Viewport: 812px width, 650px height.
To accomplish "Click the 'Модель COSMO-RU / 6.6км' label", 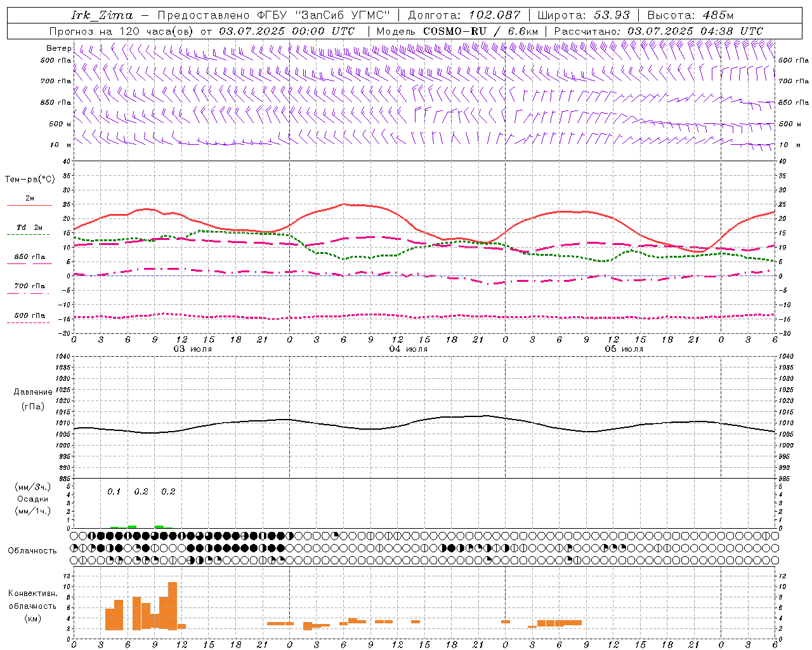I will 457,31.
